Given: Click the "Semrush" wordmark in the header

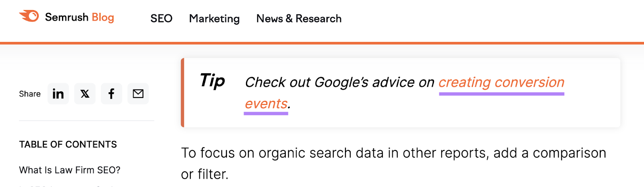Looking at the screenshot, I should [x=66, y=17].
